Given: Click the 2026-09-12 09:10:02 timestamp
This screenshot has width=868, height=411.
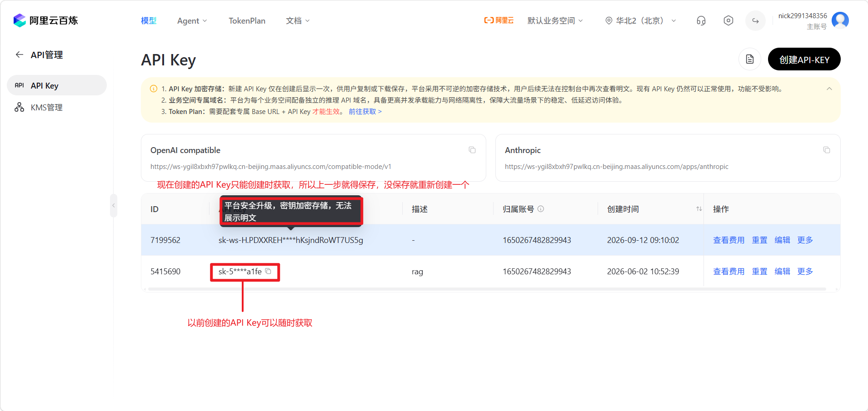Looking at the screenshot, I should click(643, 240).
